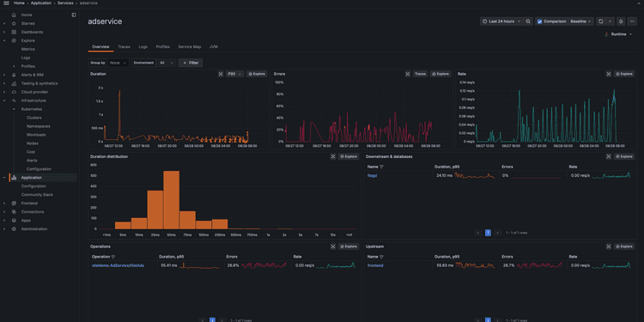
Task: Click the filter icon beside Operation column
Action: pos(113,257)
